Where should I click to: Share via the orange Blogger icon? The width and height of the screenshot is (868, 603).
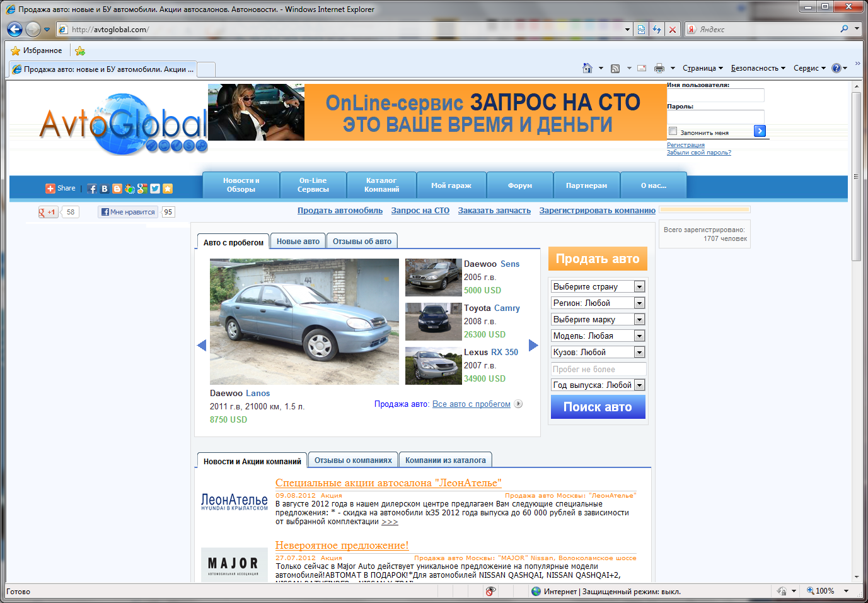(117, 189)
